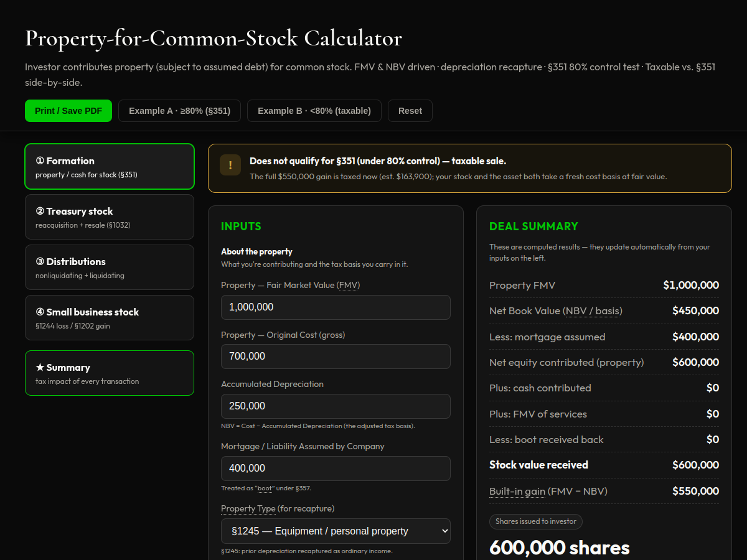Click the 600,000 shares figure
The image size is (747, 560).
[x=560, y=548]
